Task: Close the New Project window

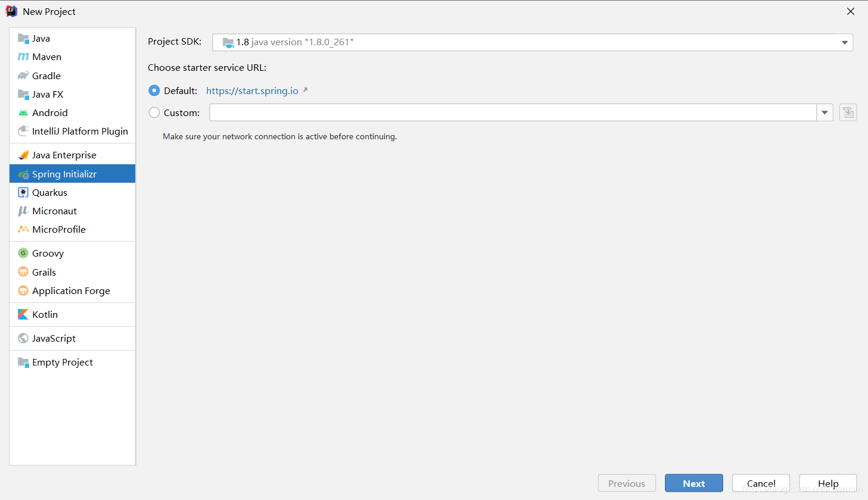Action: (x=851, y=11)
